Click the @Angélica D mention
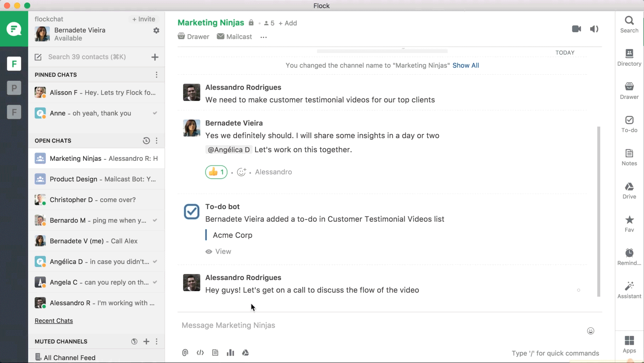Viewport: 644px width, 363px height. click(x=228, y=150)
